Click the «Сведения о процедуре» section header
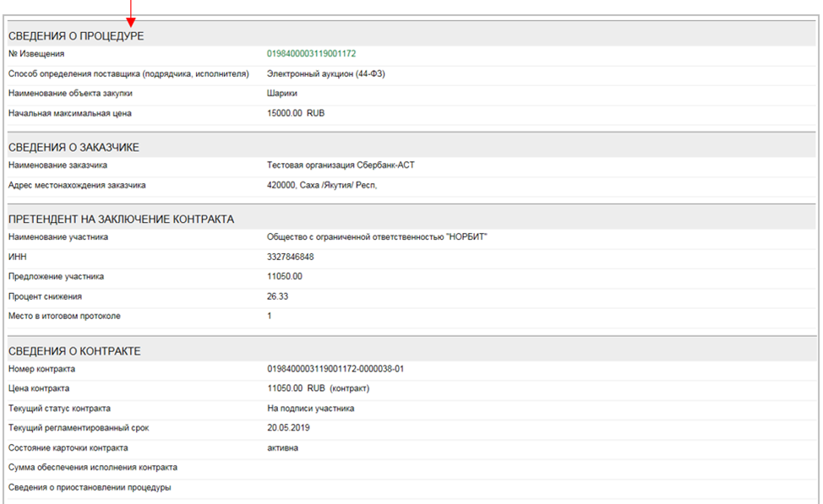 [76, 36]
